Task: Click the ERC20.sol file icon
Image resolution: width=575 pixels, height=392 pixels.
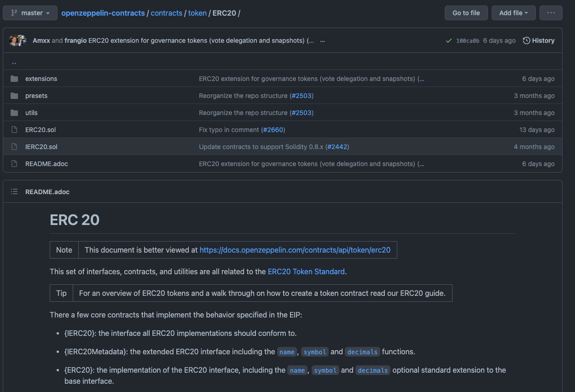Action: (x=14, y=130)
